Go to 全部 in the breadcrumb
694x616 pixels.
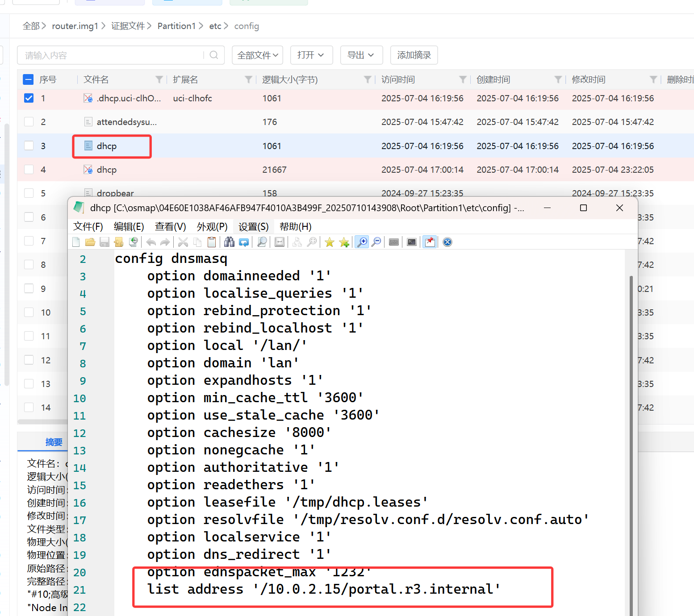click(31, 26)
